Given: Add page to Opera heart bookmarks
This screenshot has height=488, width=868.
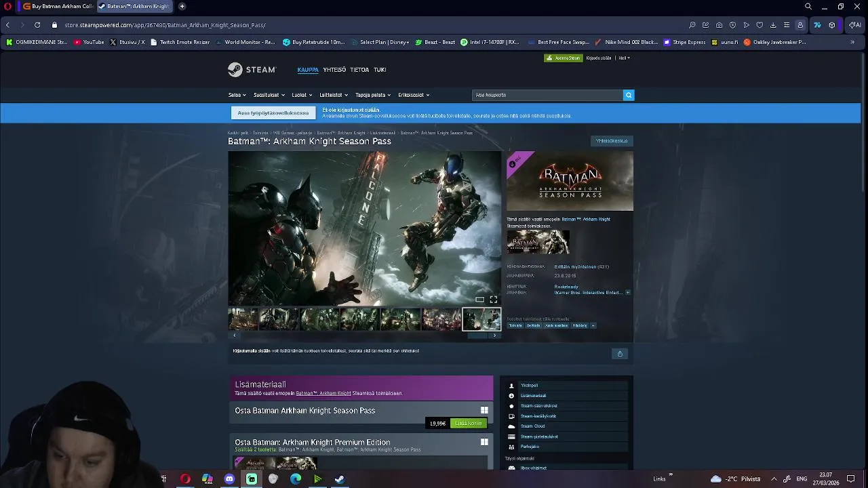Looking at the screenshot, I should click(759, 25).
